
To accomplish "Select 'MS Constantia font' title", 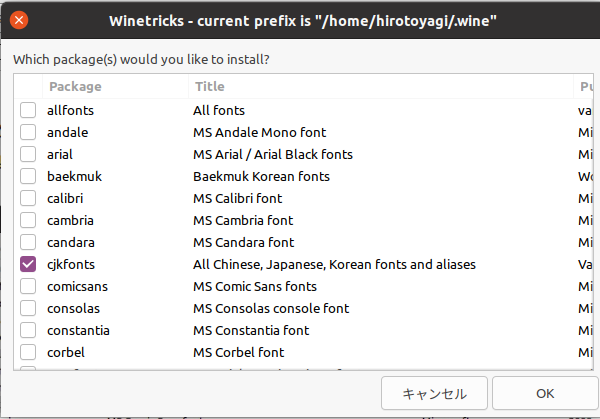I will point(251,331).
